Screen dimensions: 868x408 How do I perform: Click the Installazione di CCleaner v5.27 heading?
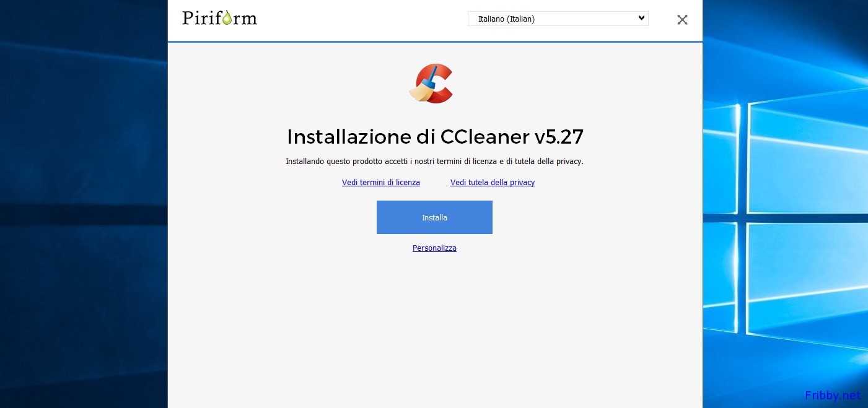tap(435, 136)
